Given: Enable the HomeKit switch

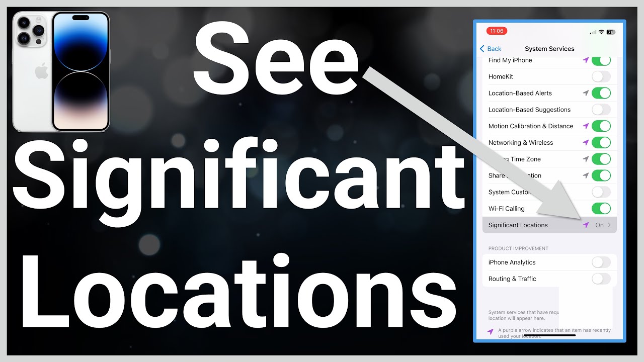Looking at the screenshot, I should [x=601, y=76].
